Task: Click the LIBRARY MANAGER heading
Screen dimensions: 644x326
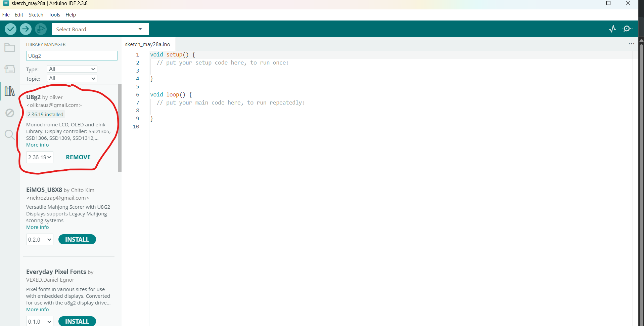Action: pyautogui.click(x=46, y=44)
